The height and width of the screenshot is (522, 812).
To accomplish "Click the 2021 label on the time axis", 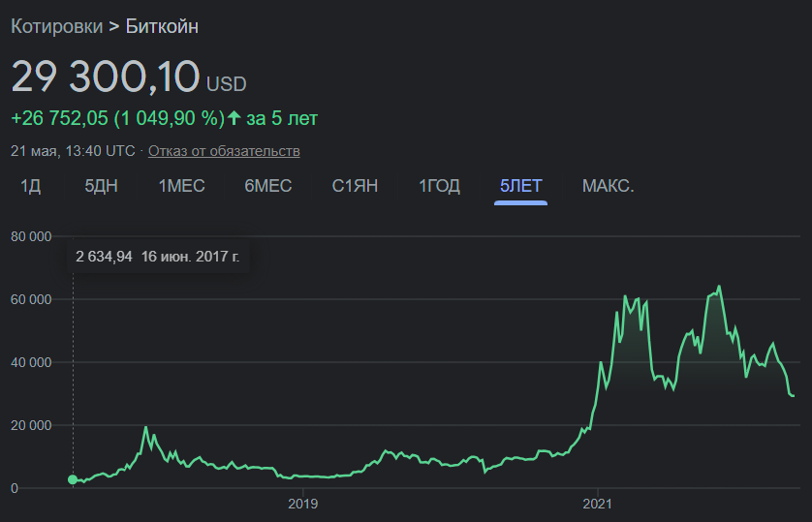I will tap(597, 504).
